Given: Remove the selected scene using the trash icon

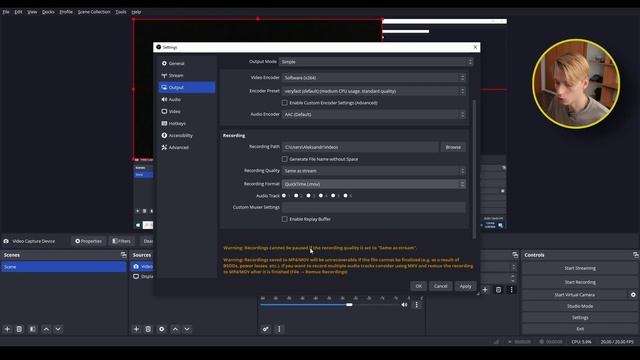Looking at the screenshot, I should click(19, 329).
